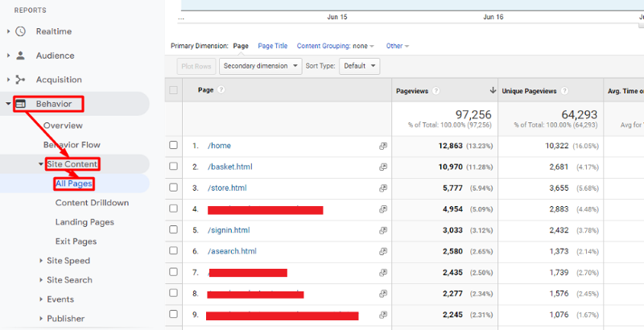Open /basket.html in new window icon
This screenshot has height=330, width=644.
[383, 167]
